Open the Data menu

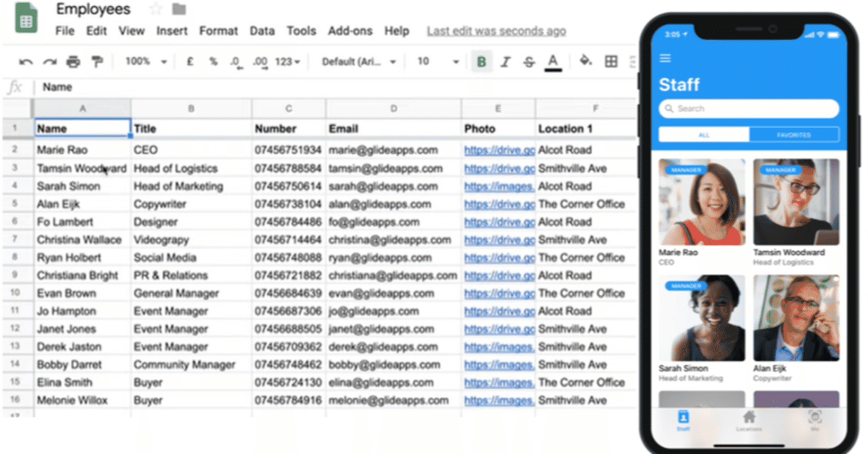[x=262, y=31]
